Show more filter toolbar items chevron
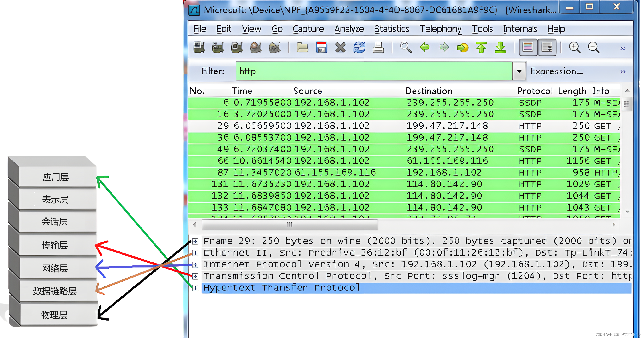Image resolution: width=644 pixels, height=338 pixels. 623,72
